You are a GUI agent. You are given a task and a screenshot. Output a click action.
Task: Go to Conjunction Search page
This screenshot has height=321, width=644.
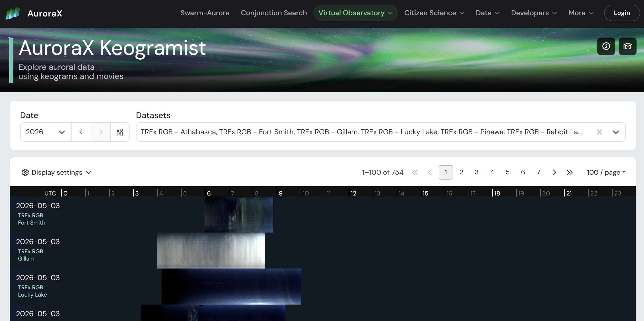coord(274,13)
